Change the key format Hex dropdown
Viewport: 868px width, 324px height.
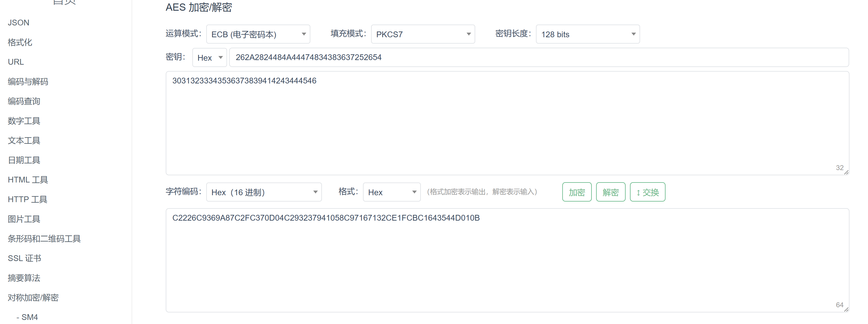click(x=209, y=57)
